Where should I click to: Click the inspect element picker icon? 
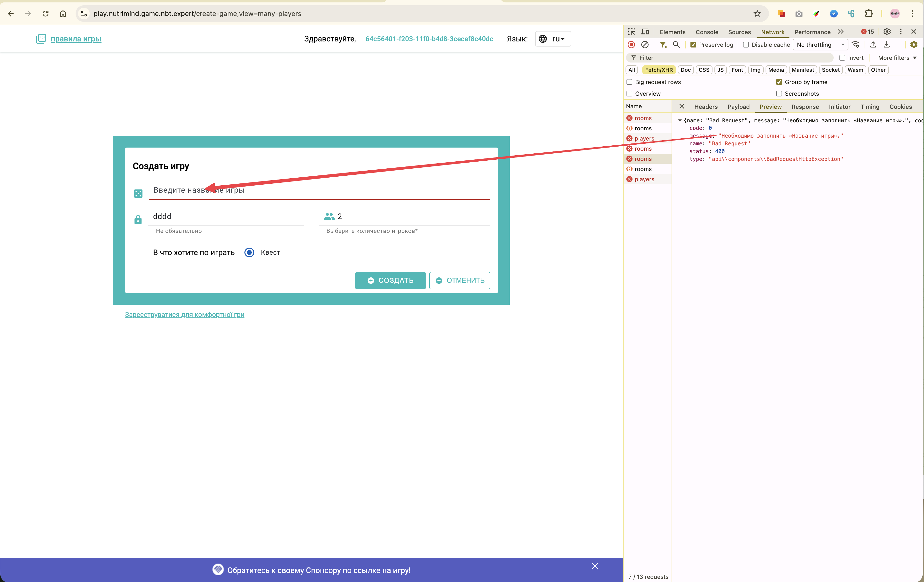[x=631, y=32]
